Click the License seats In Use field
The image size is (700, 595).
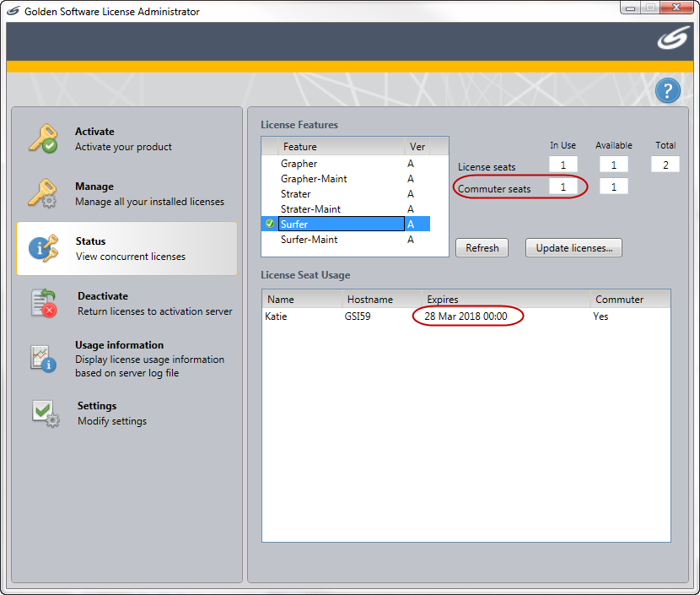tap(563, 165)
